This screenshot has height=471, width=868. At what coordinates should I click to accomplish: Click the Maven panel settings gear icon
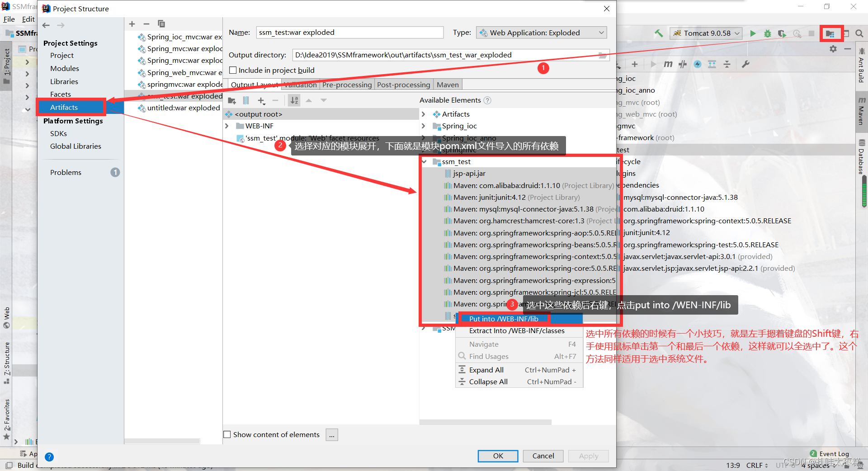(x=833, y=48)
